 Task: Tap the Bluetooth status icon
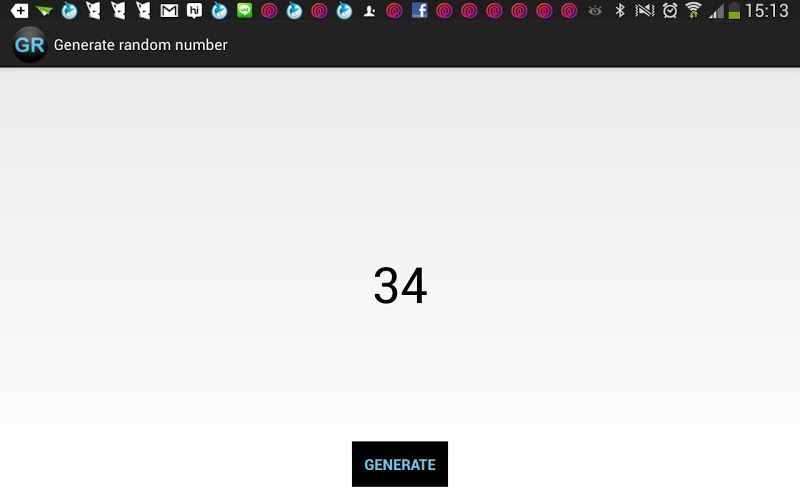[x=620, y=10]
